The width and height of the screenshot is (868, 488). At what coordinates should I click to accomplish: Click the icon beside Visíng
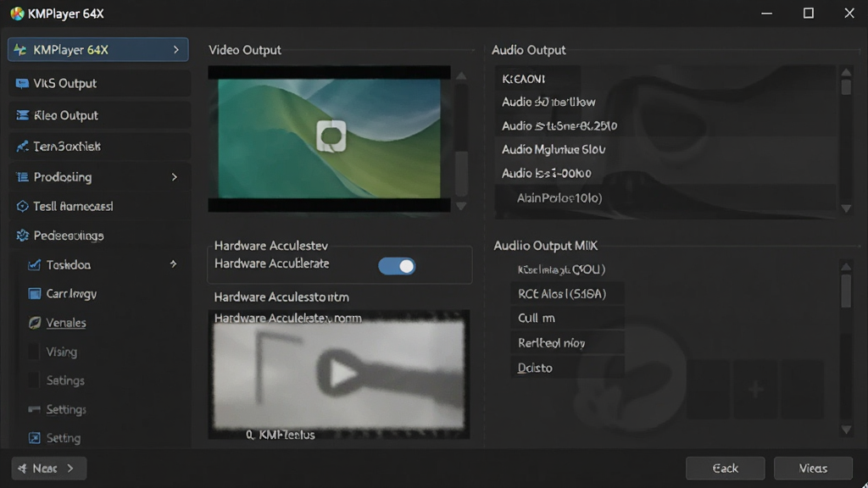(x=34, y=352)
